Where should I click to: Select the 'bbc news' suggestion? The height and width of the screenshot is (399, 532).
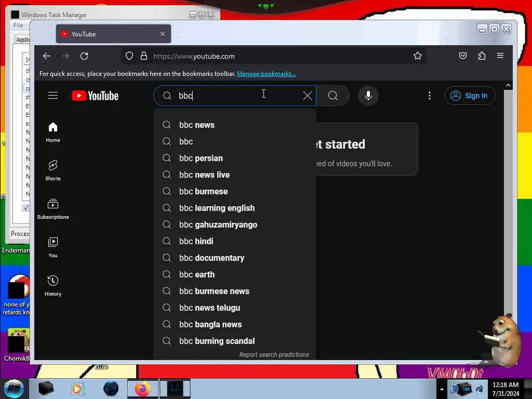click(235, 125)
